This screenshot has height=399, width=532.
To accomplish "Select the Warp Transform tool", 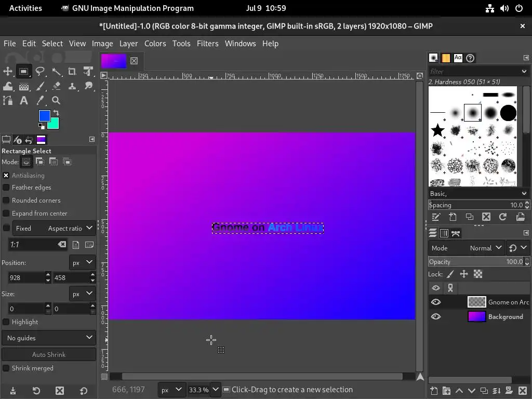I will point(7,86).
